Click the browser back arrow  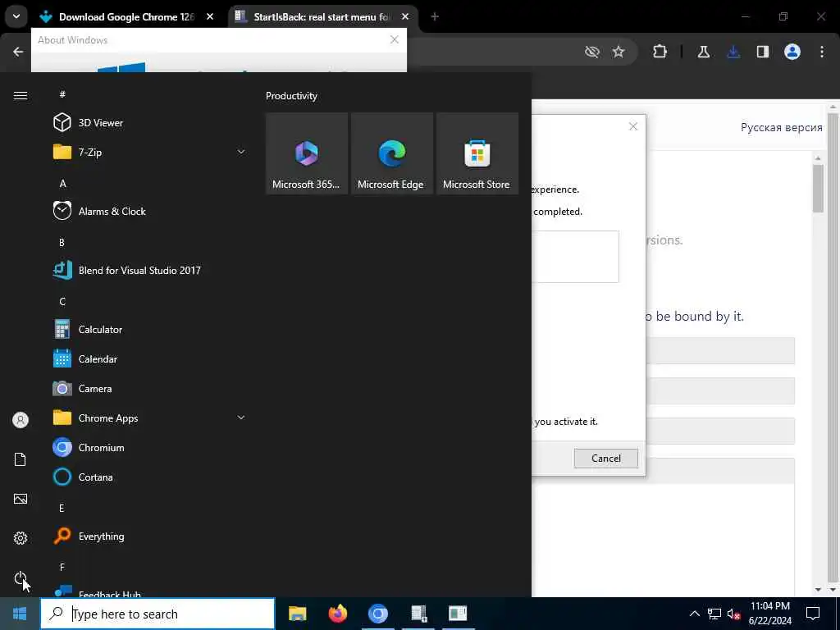tap(18, 52)
